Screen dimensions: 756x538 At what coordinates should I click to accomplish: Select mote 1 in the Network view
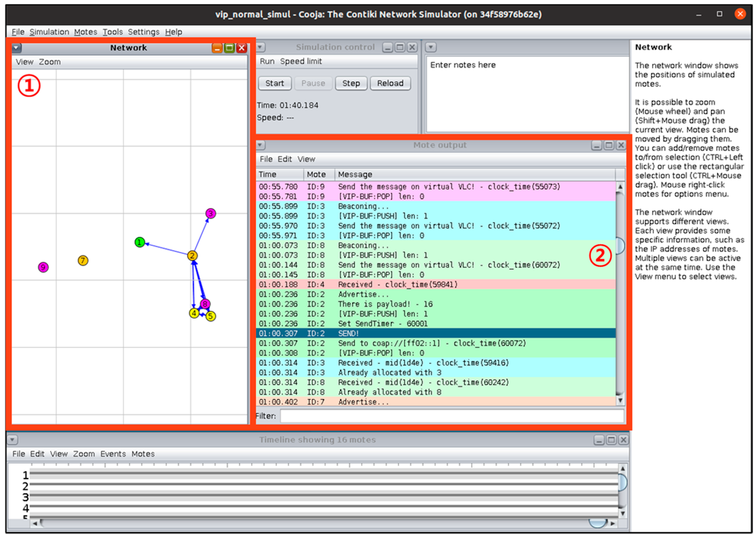pos(140,242)
